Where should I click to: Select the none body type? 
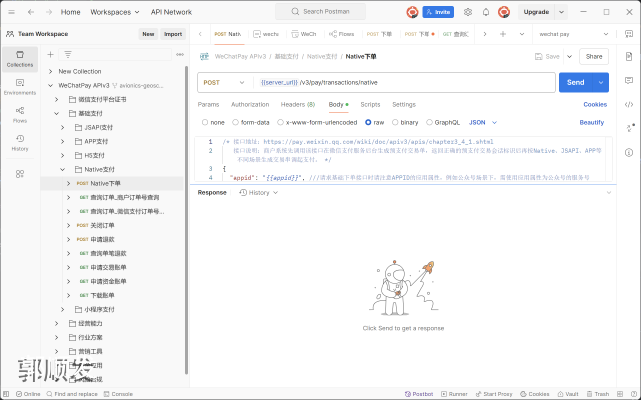[x=213, y=122]
